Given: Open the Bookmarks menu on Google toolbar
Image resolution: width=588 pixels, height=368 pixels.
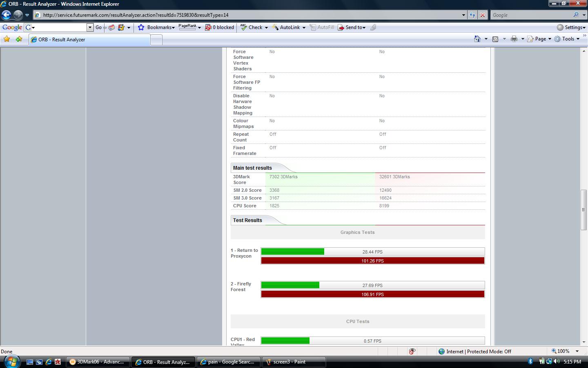Looking at the screenshot, I should click(x=160, y=27).
